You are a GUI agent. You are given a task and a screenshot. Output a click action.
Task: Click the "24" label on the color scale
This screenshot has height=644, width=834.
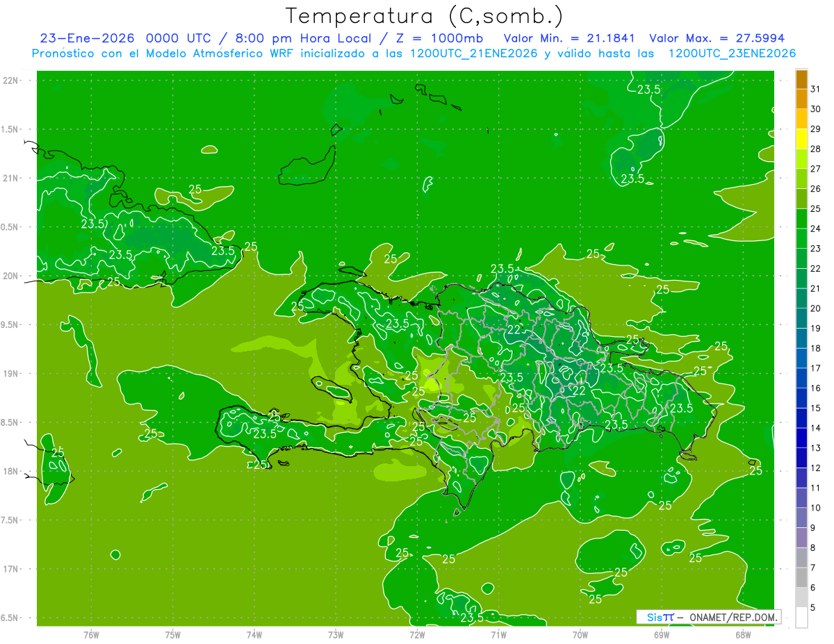pos(815,229)
